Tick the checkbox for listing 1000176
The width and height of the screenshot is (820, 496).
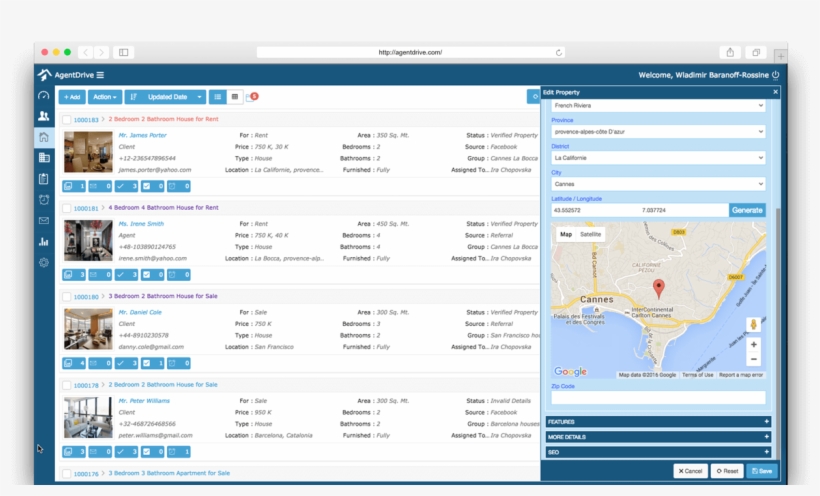click(66, 474)
